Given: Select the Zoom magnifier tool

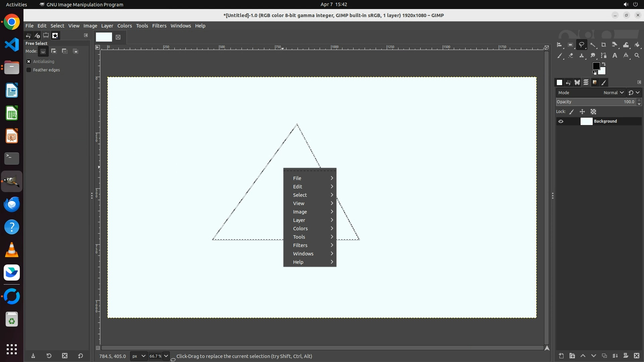Looking at the screenshot, I should tap(637, 56).
